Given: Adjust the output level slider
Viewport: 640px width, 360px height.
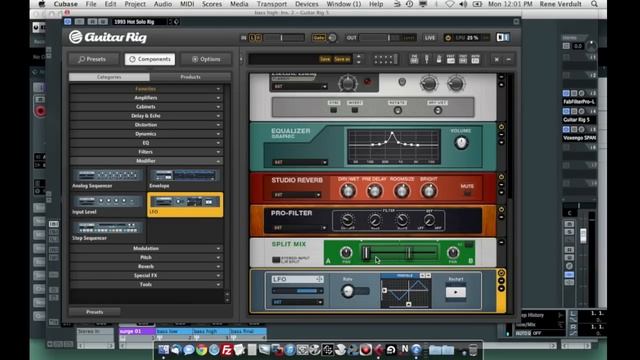Looking at the screenshot, I should pyautogui.click(x=388, y=38).
